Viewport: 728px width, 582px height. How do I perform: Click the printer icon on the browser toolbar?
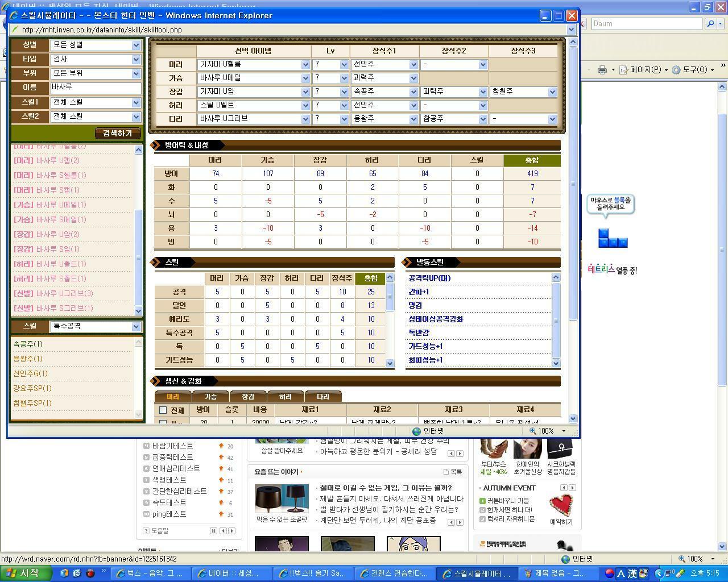click(x=601, y=69)
